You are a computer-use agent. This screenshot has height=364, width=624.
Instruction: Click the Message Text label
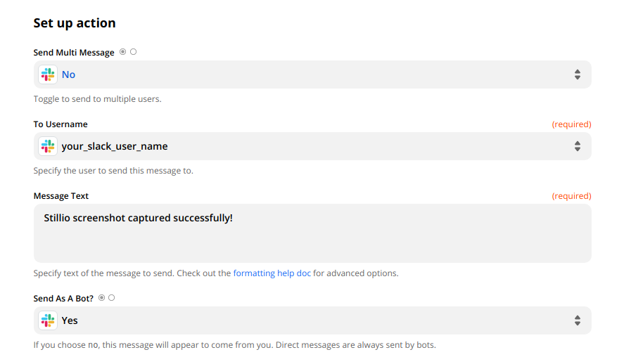point(61,196)
